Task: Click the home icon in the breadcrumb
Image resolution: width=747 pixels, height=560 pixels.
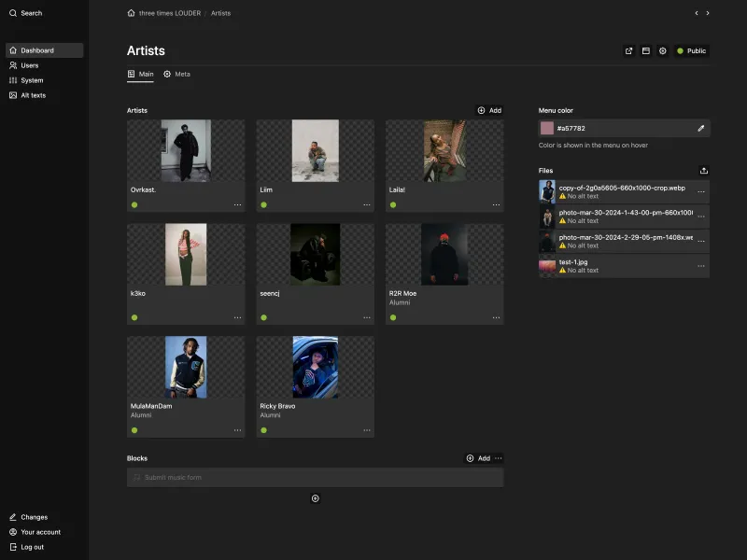Action: point(130,13)
